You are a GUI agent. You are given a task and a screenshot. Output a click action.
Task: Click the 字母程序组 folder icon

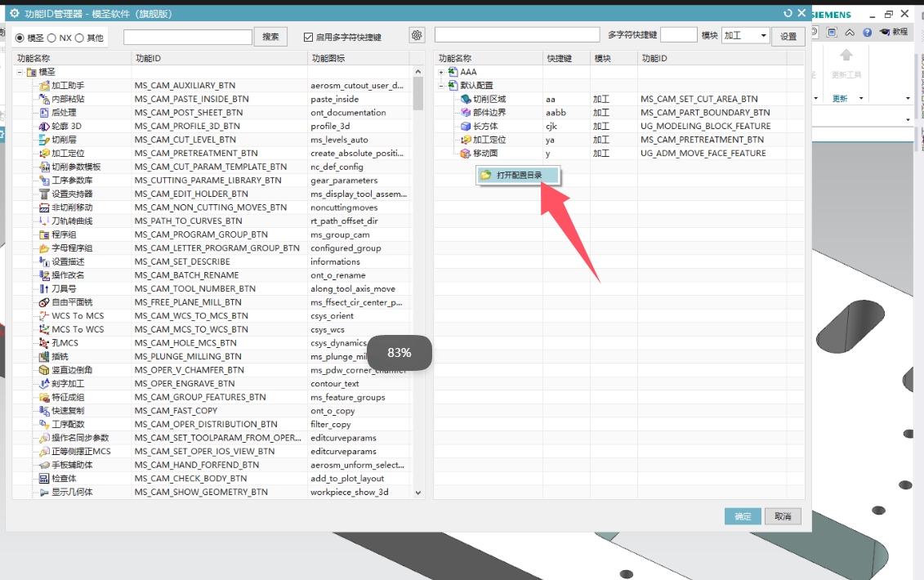click(x=44, y=248)
